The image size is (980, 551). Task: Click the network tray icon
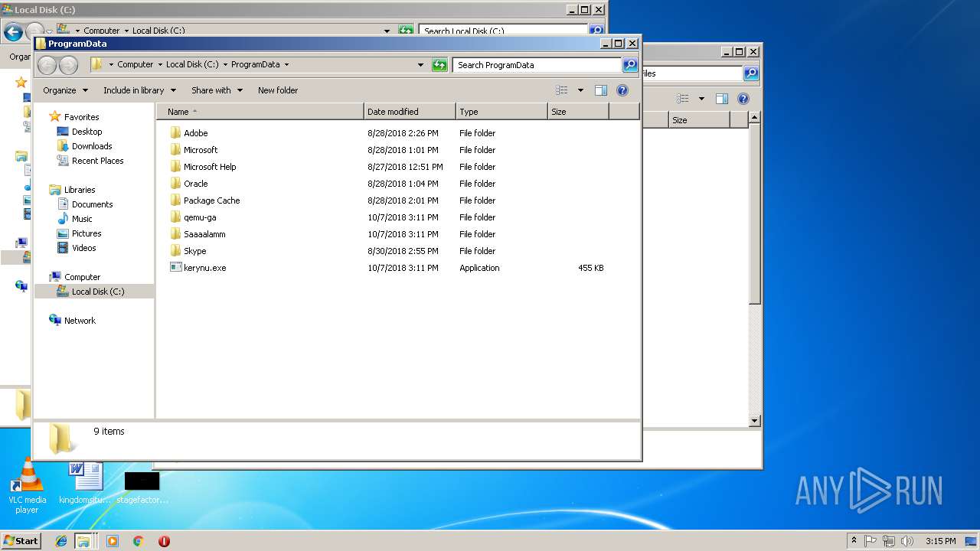889,541
